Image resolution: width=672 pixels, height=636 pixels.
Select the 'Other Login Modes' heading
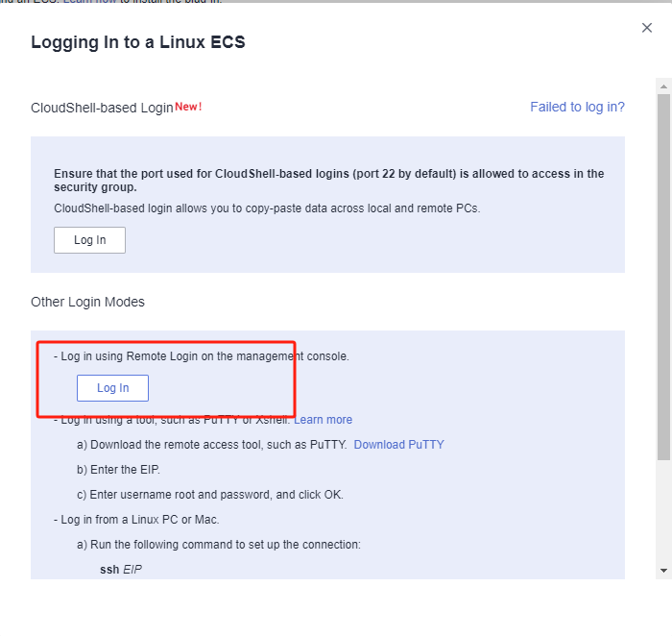[x=88, y=302]
